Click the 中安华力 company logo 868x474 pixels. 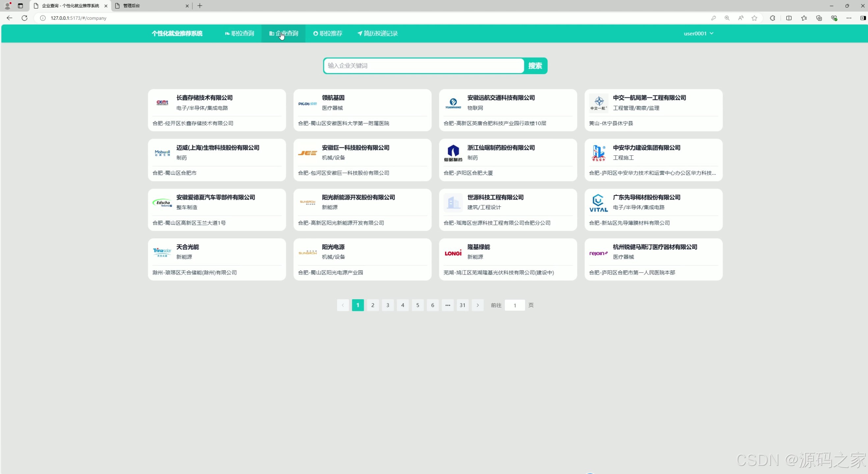pyautogui.click(x=599, y=153)
